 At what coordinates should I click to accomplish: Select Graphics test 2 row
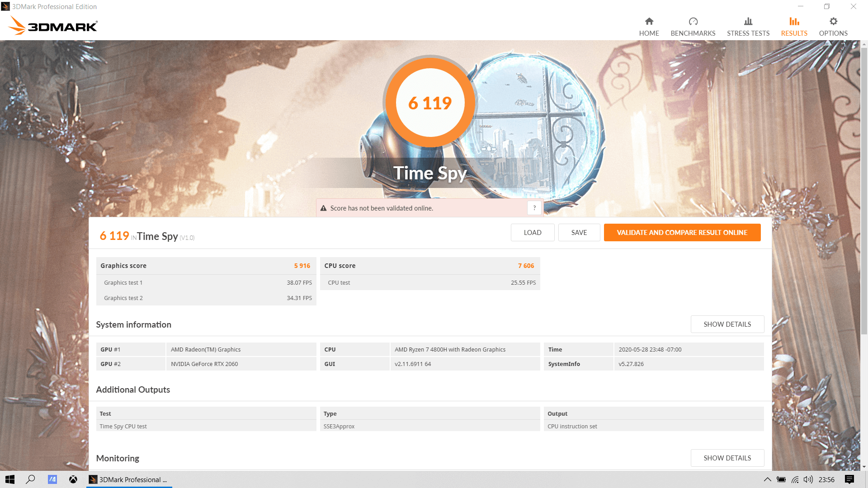point(206,298)
